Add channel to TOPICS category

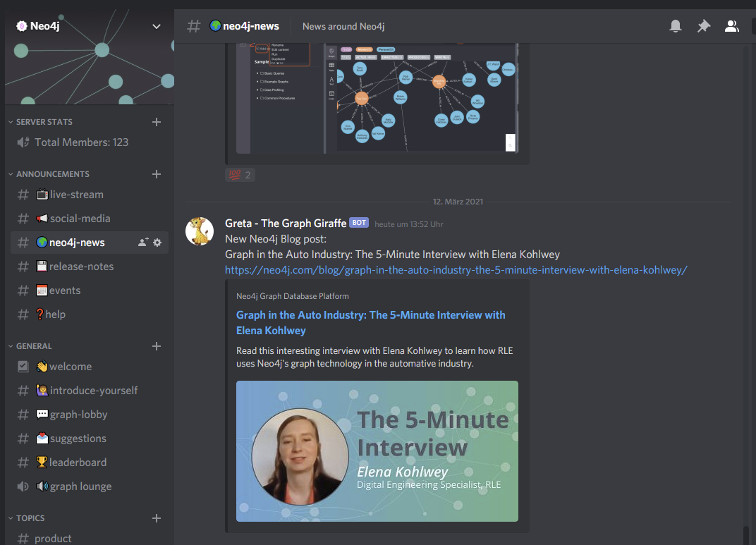pos(157,518)
